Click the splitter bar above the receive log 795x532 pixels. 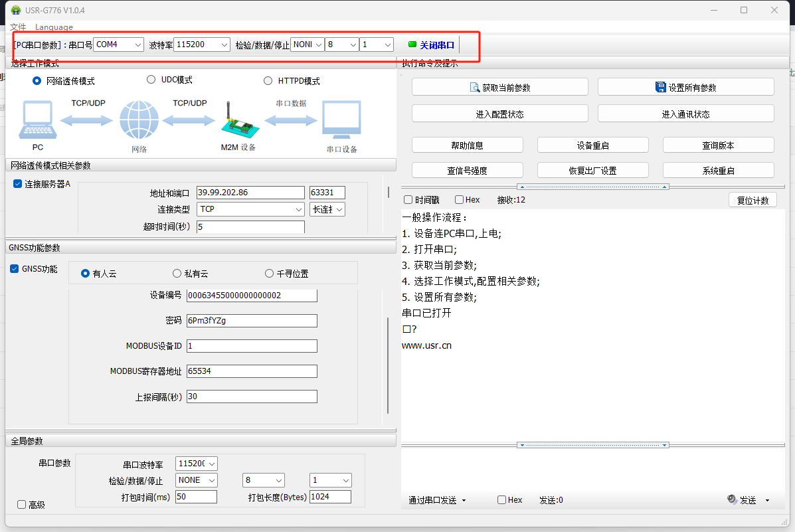(592, 187)
